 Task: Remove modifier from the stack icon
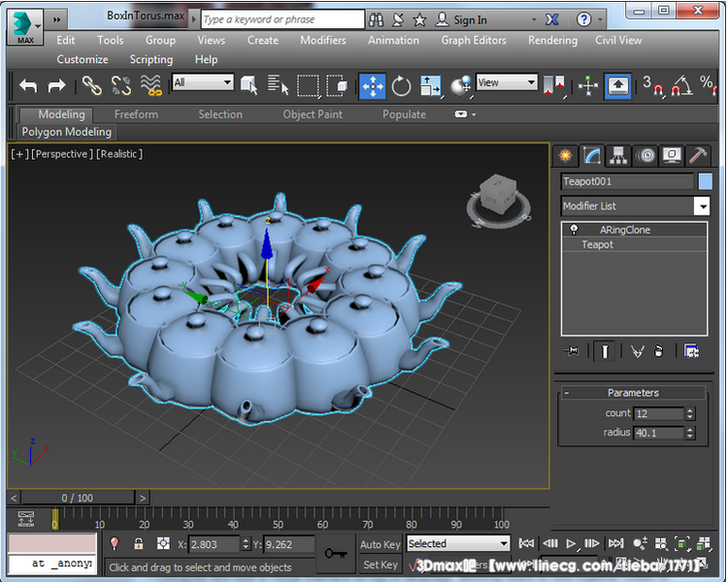(x=658, y=351)
